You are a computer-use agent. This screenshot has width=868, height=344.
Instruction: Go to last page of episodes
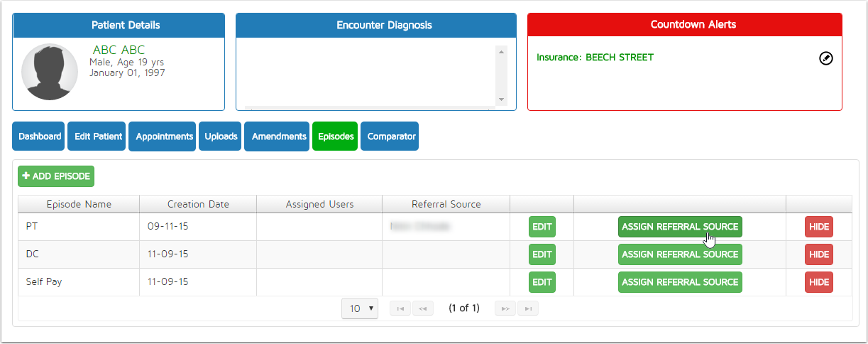(527, 308)
